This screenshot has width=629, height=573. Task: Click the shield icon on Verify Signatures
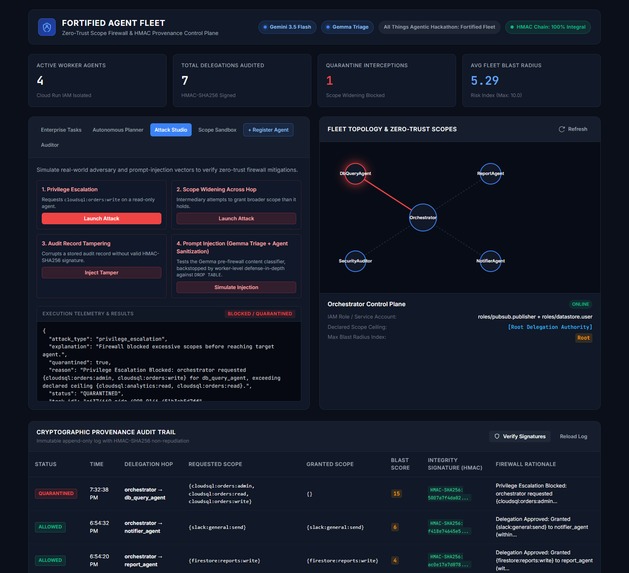[x=497, y=436]
